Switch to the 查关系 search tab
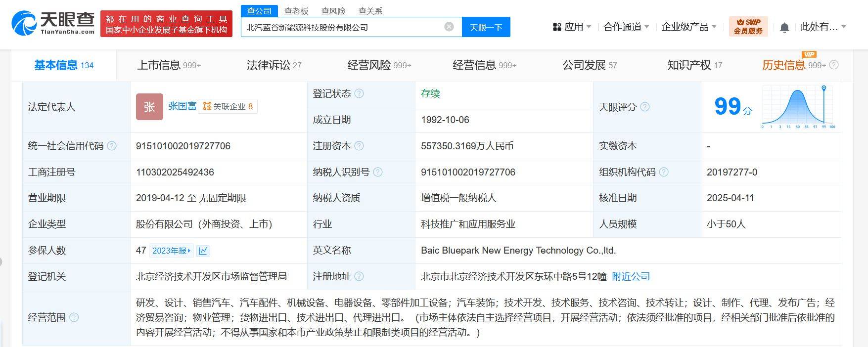868x347 pixels. point(370,11)
